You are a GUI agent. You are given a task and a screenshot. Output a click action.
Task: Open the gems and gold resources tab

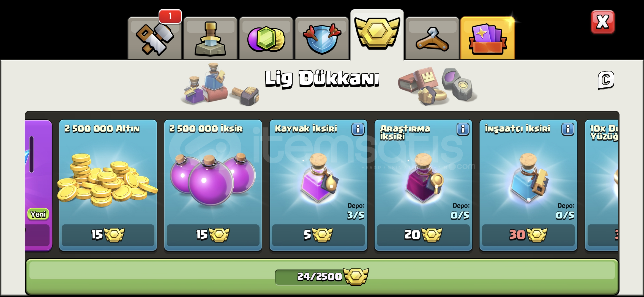pyautogui.click(x=266, y=38)
